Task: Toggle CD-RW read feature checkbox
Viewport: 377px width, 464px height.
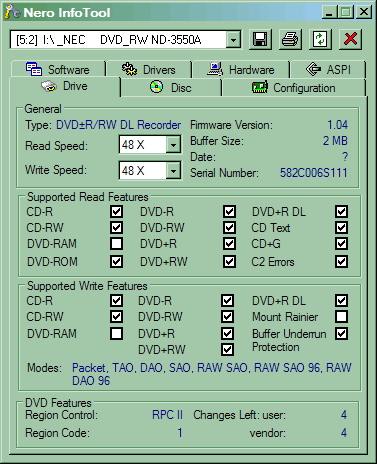Action: click(x=116, y=228)
